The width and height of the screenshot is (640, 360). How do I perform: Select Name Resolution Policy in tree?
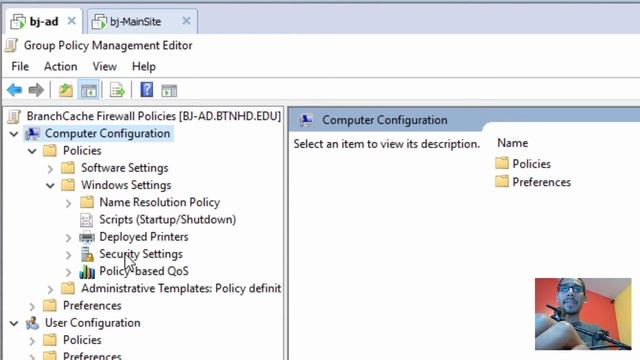coord(160,202)
